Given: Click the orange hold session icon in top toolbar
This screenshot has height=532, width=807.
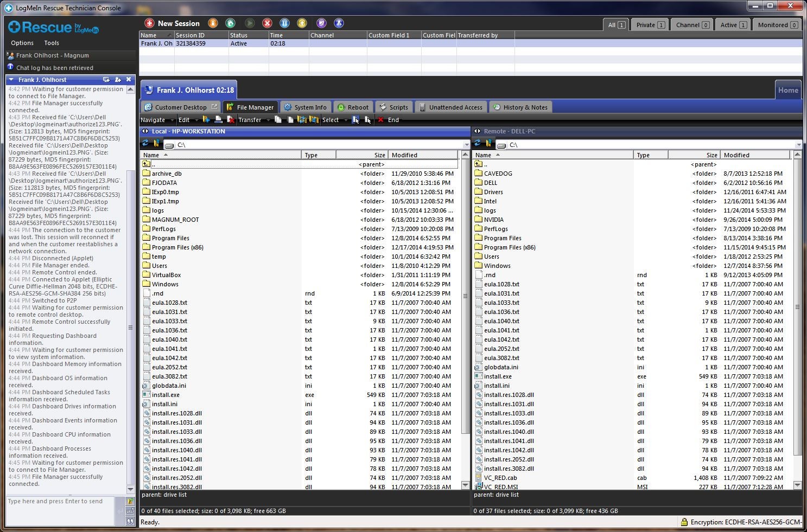Looking at the screenshot, I should [213, 23].
